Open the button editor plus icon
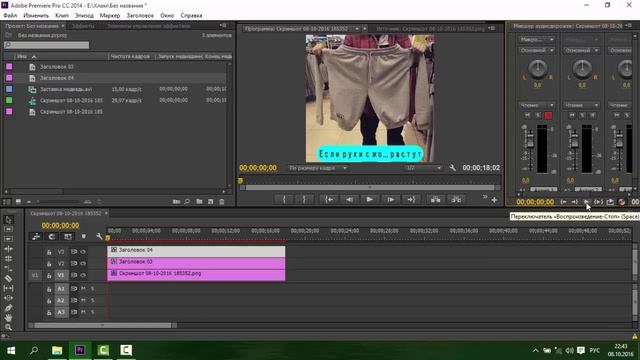This screenshot has width=640, height=360. (x=494, y=200)
